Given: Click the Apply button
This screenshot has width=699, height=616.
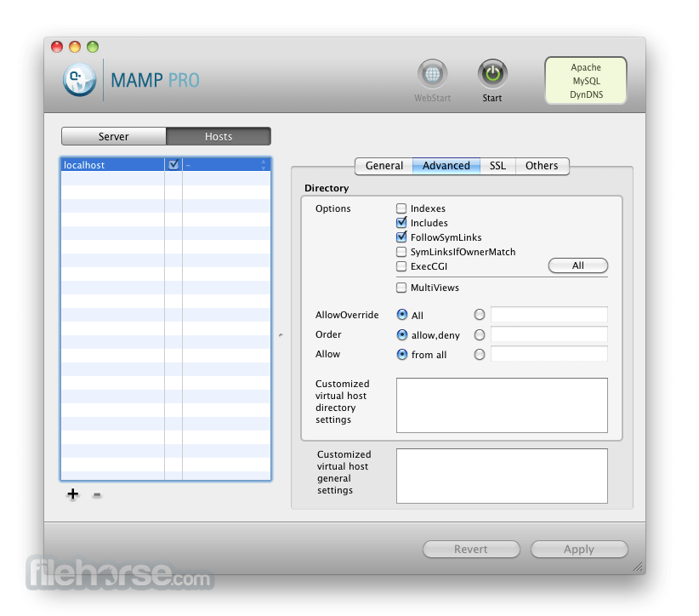Looking at the screenshot, I should point(578,549).
